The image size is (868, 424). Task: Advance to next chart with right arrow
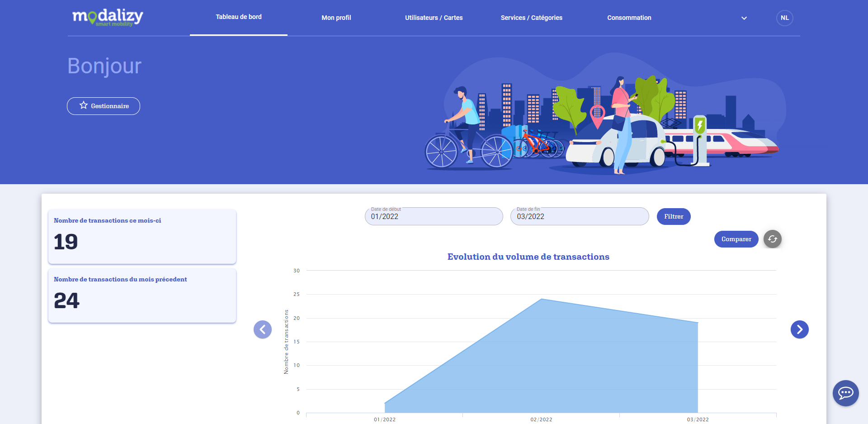click(x=799, y=329)
